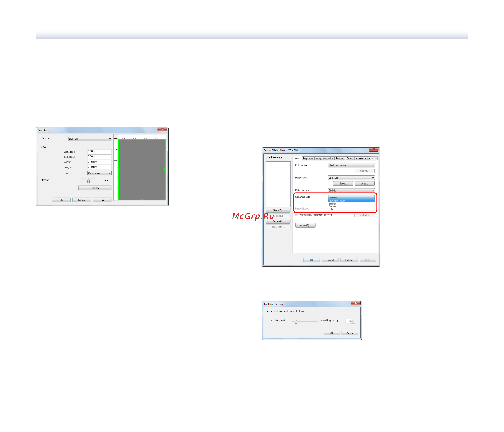Open Page Size dropdown in Canon dialog
This screenshot has width=504, height=432.
(351, 178)
